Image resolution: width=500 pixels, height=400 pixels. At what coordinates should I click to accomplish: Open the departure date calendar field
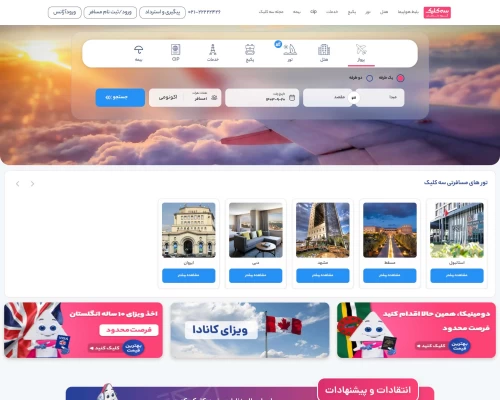coord(262,98)
